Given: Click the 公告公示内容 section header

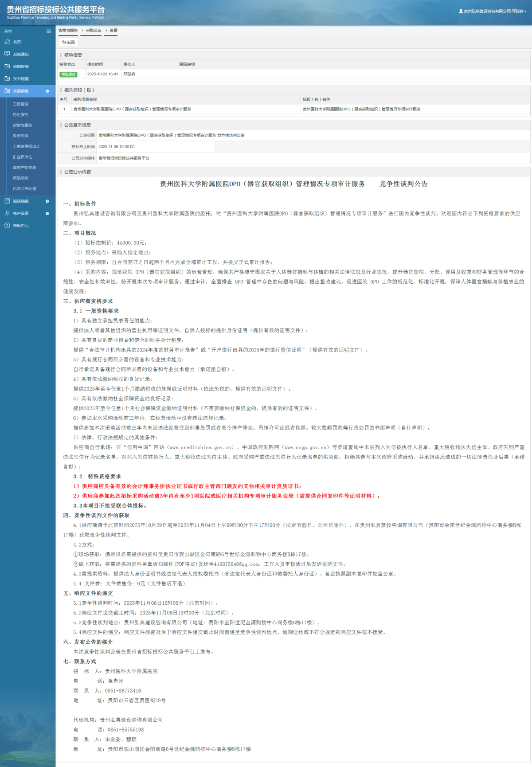Looking at the screenshot, I should point(78,172).
